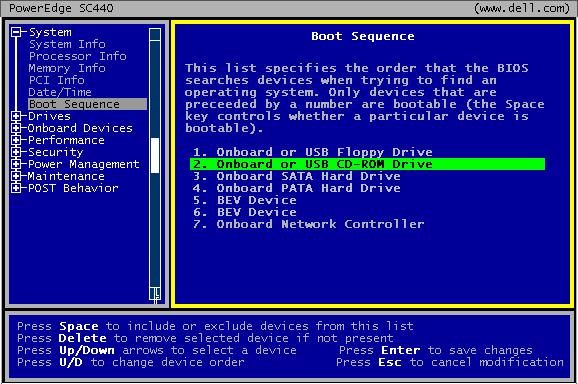Click the Space key hint
The height and width of the screenshot is (384, 578).
[x=79, y=326]
